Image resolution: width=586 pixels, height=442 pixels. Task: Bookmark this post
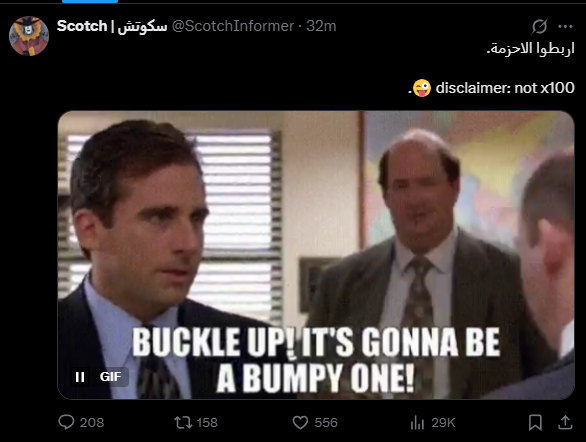(535, 423)
